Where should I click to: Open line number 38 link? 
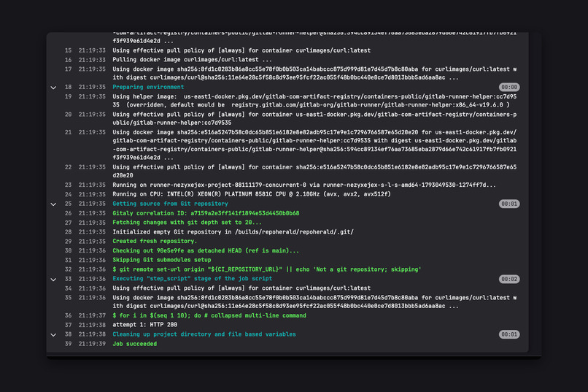(68, 334)
